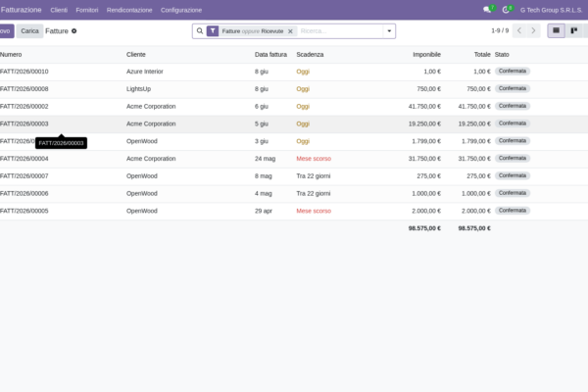Open invoice FATT/2026/00006
The height and width of the screenshot is (392, 588).
point(24,194)
